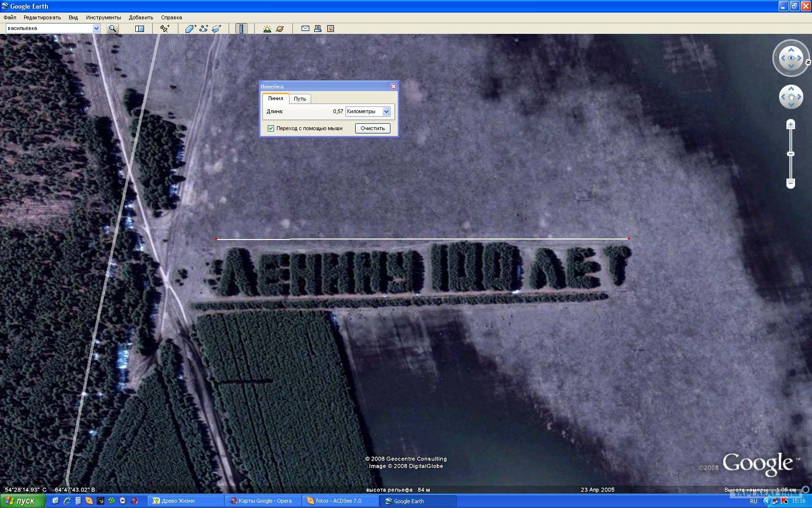812x508 pixels.
Task: Click the васильевка search input field
Action: [x=49, y=29]
